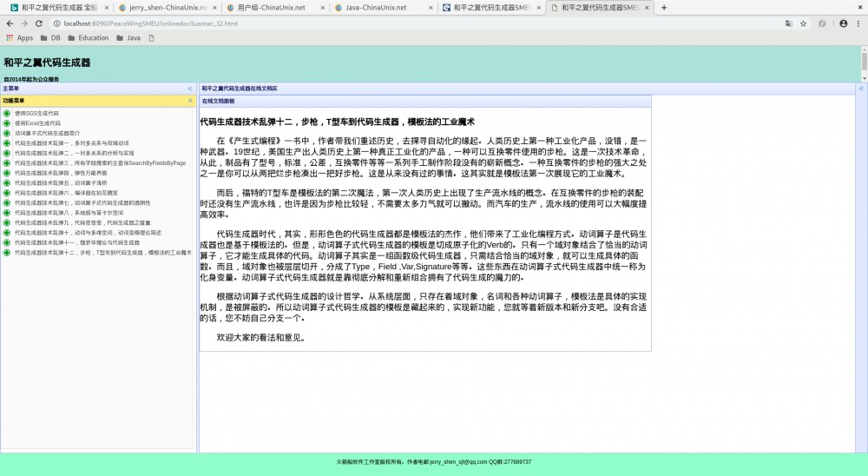The height and width of the screenshot is (476, 868).
Task: Open 代码生成器技术乱弹六 article
Action: point(66,193)
